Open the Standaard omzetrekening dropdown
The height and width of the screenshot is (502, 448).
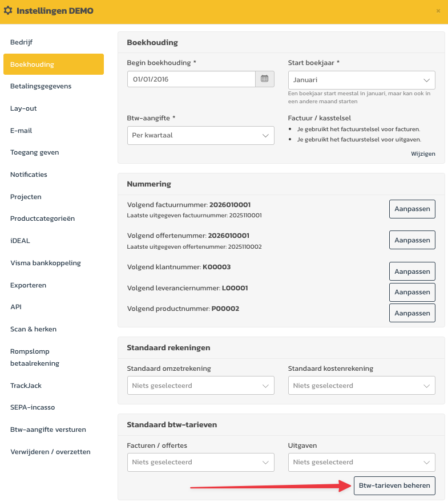200,386
